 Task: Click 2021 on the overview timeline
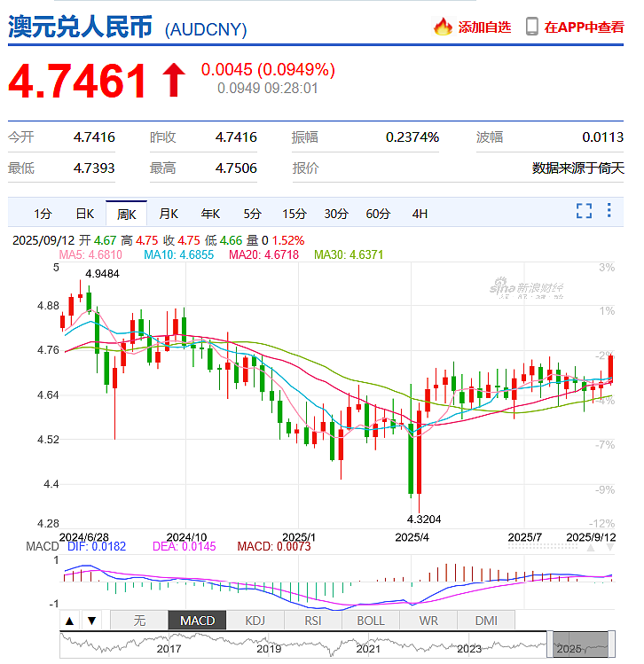pyautogui.click(x=368, y=649)
